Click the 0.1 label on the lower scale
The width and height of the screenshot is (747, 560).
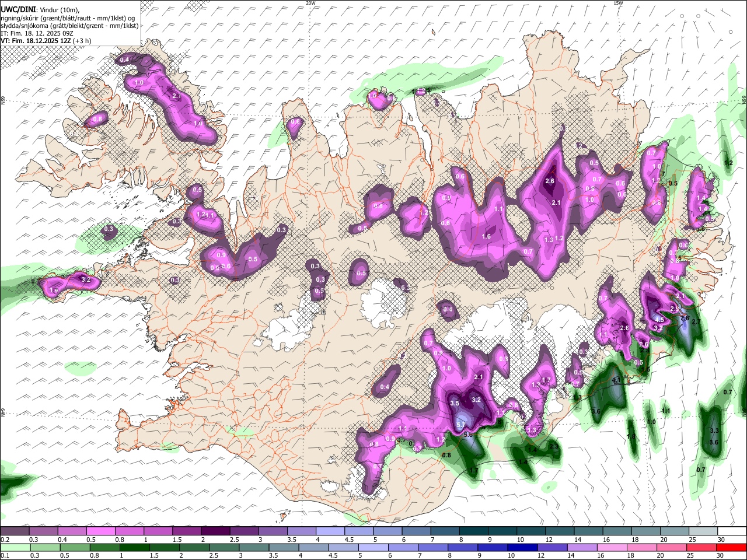4,556
